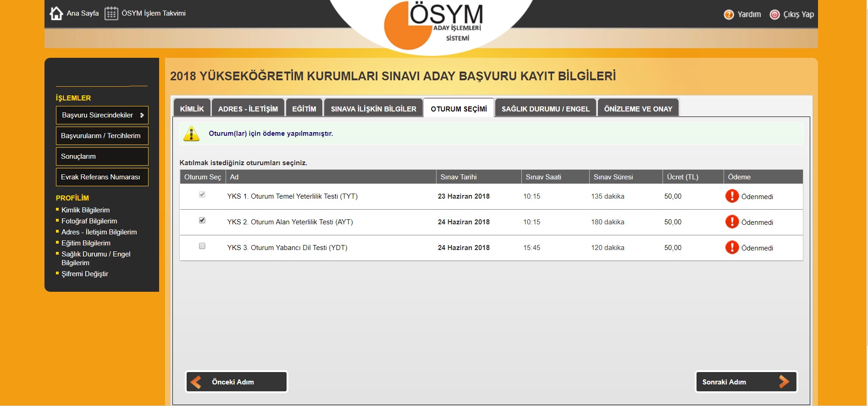Click the ÖSYM Aday İşlemleri Sistemi logo
The height and width of the screenshot is (406, 868).
pos(433,25)
